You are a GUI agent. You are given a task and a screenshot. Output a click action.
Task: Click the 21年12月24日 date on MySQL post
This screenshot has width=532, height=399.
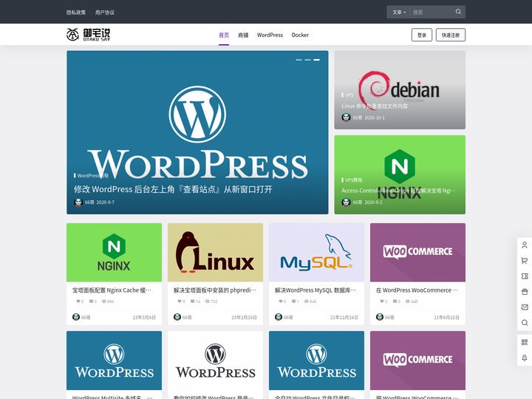click(344, 318)
